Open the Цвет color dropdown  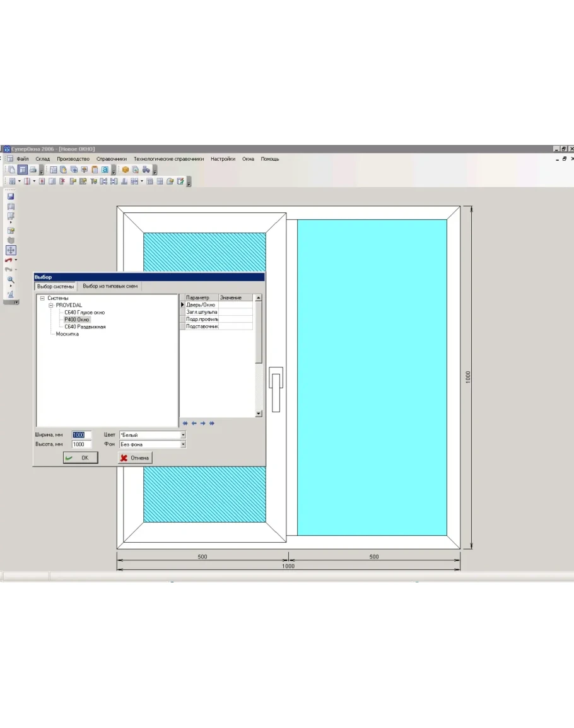(x=183, y=435)
